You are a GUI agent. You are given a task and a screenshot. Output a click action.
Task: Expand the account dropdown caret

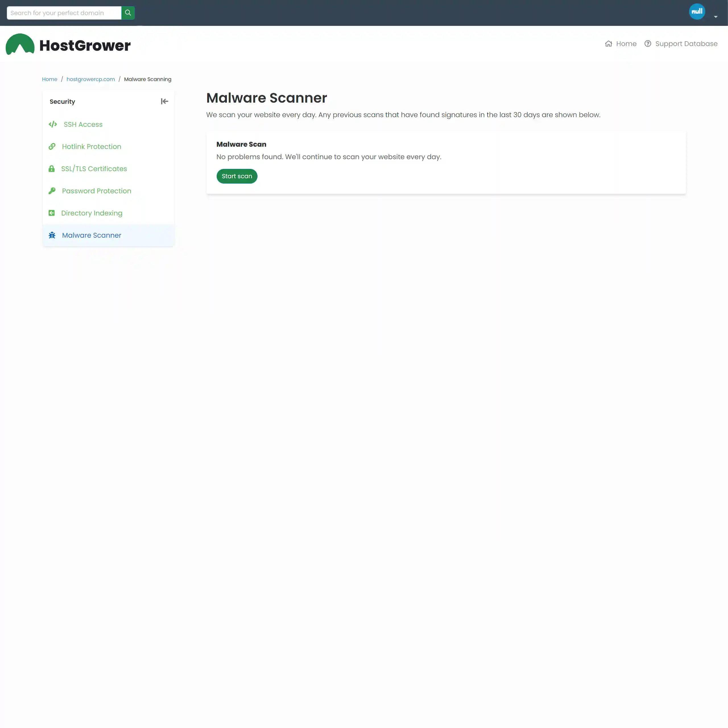(715, 16)
